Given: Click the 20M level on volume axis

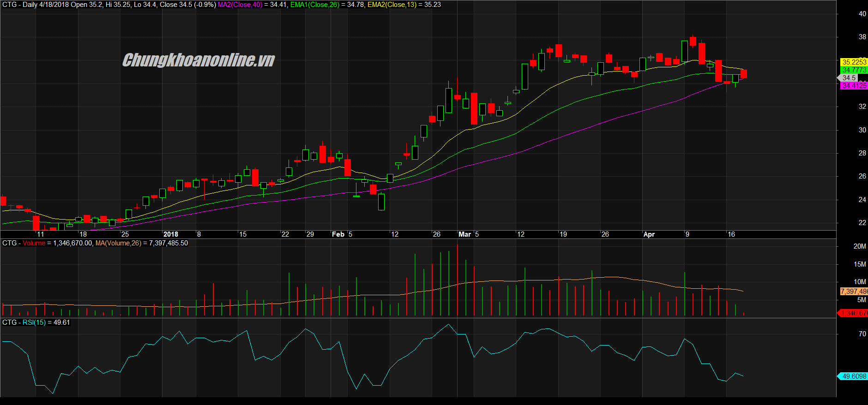Looking at the screenshot, I should 859,246.
